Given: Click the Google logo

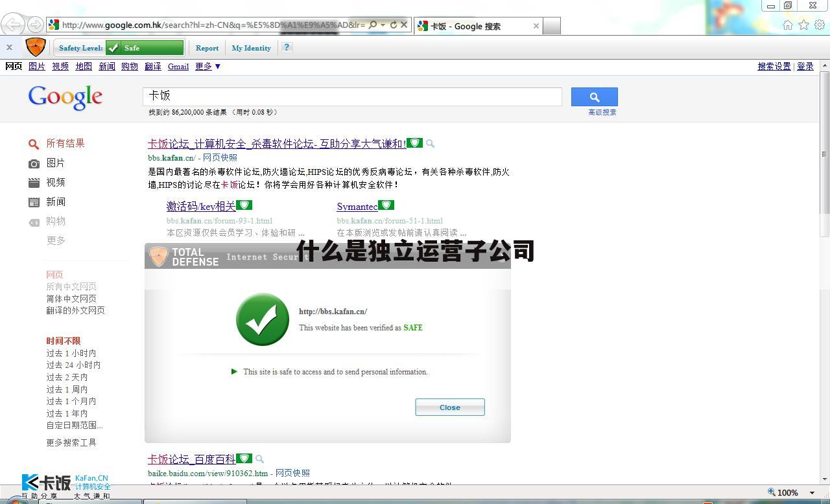Looking at the screenshot, I should (65, 98).
